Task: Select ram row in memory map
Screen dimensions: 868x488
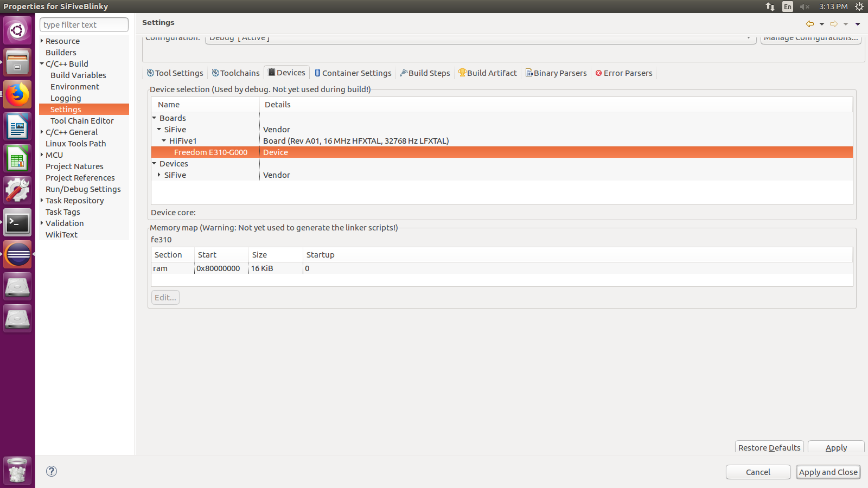Action: [x=502, y=268]
